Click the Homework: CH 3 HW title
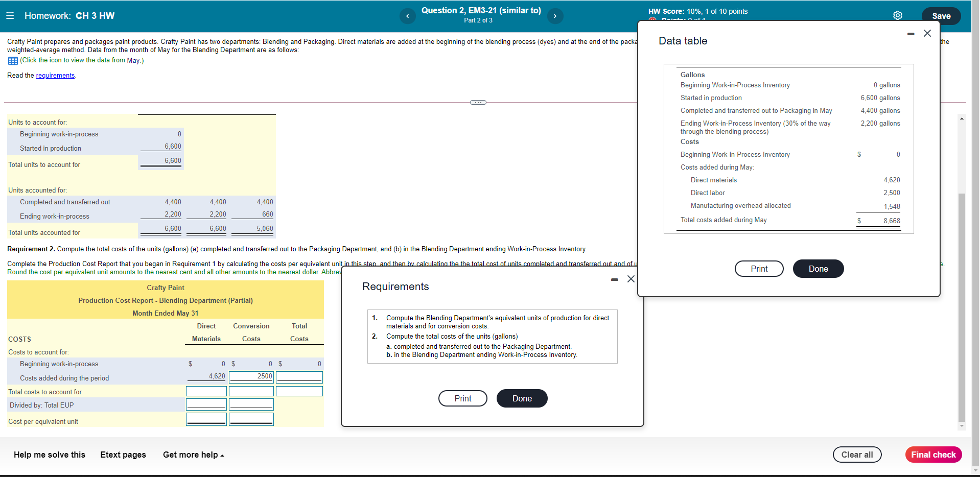Viewport: 980px width, 477px height. [x=69, y=16]
